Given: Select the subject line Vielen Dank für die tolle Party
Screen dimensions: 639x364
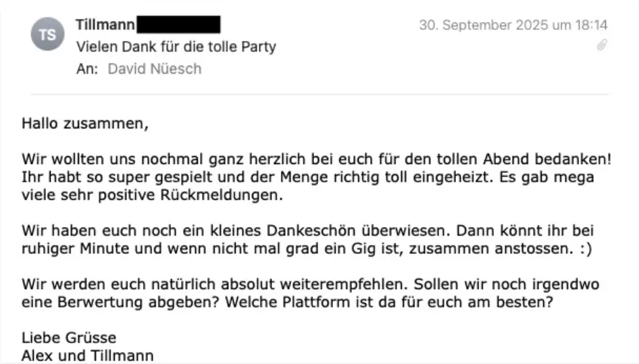Looking at the screenshot, I should click(176, 47).
